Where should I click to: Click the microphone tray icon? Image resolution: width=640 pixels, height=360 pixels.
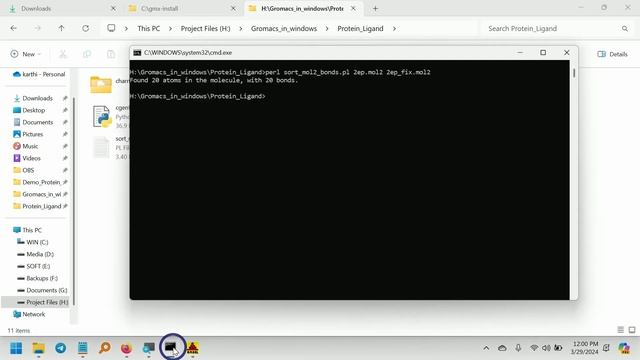pyautogui.click(x=518, y=348)
